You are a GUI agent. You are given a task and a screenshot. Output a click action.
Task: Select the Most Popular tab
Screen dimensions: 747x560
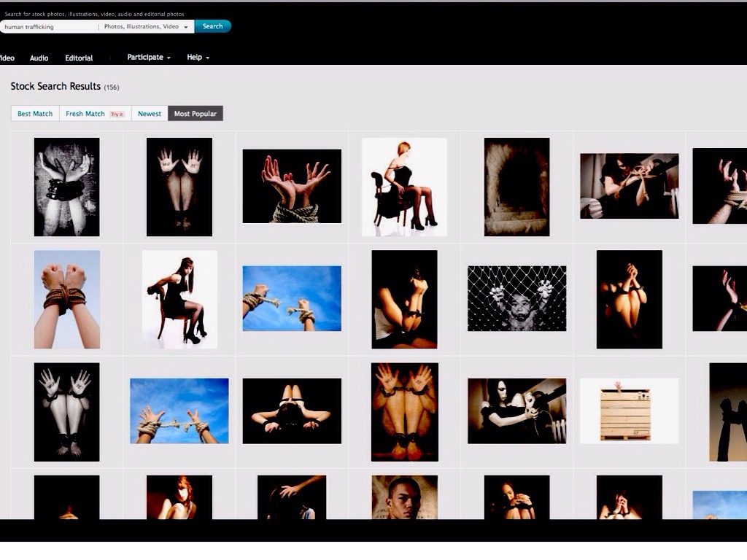coord(195,114)
